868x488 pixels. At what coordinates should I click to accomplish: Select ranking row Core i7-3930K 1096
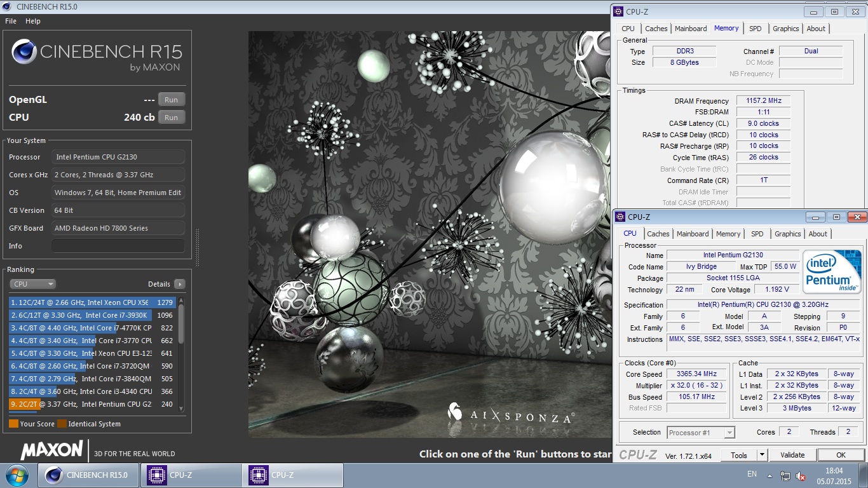pyautogui.click(x=92, y=315)
